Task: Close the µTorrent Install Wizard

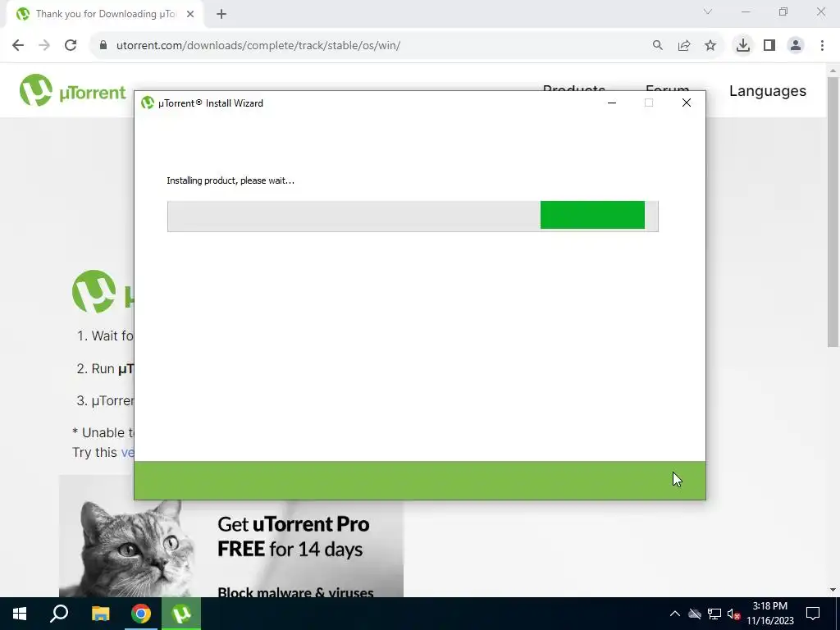Action: point(687,103)
